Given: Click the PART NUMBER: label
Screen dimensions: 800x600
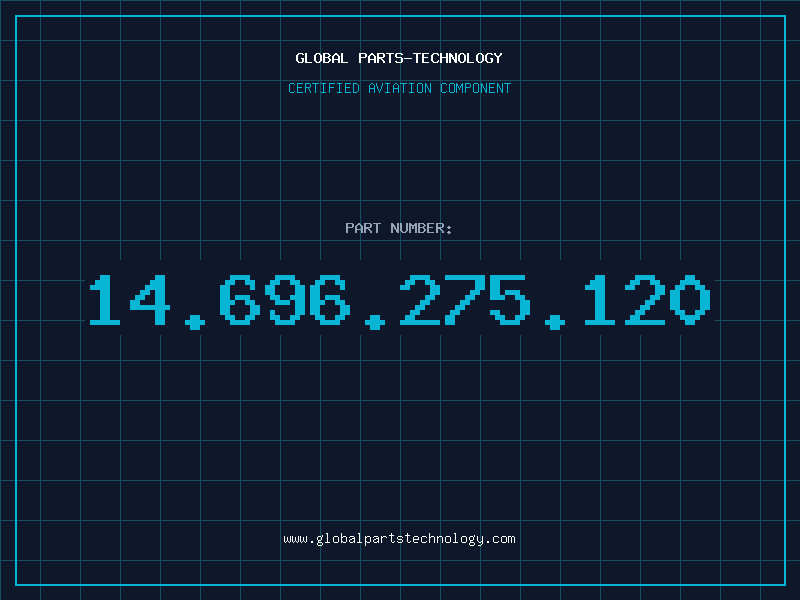Looking at the screenshot, I should (x=398, y=228).
